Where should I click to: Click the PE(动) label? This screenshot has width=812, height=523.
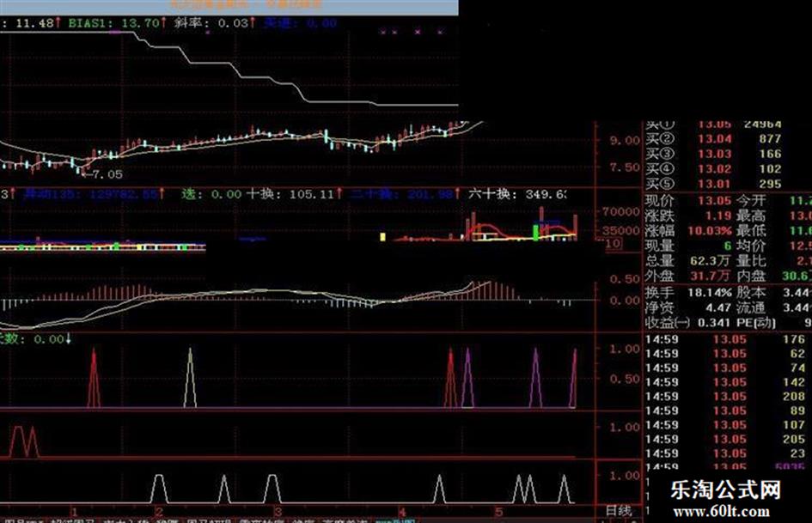click(x=756, y=323)
